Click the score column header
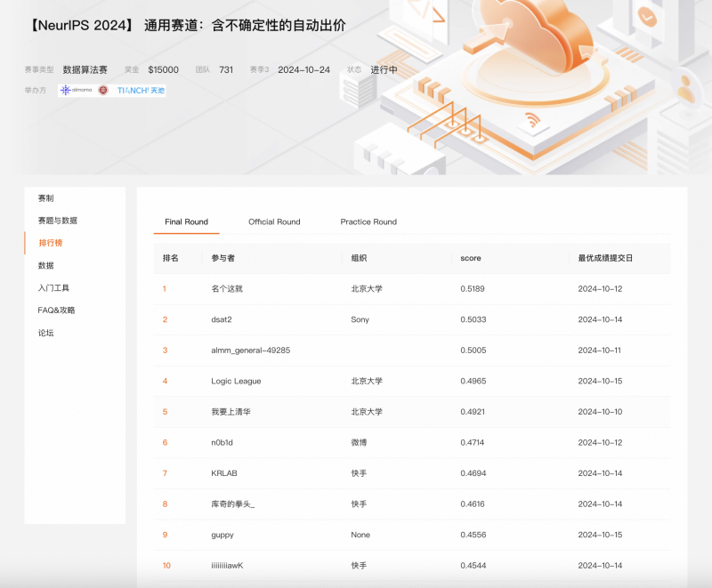 click(x=471, y=258)
